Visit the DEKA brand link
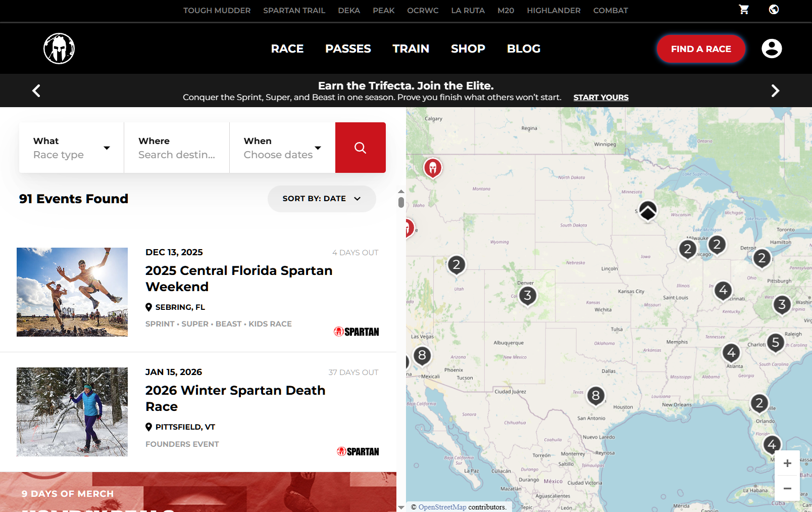 (349, 10)
